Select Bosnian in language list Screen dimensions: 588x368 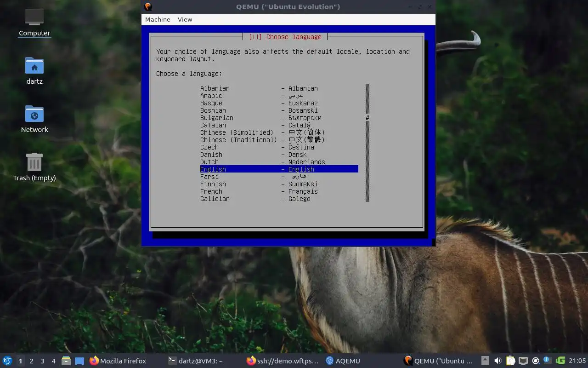click(x=279, y=110)
